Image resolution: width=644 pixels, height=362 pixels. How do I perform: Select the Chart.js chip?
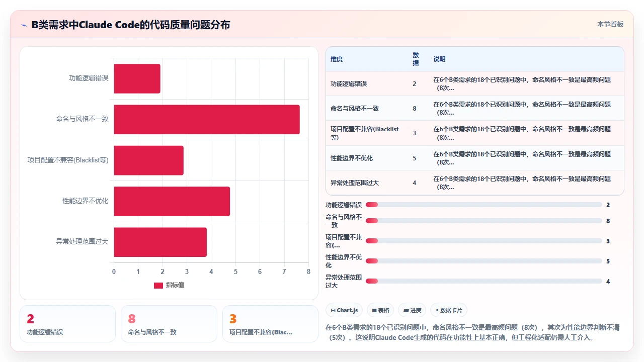(344, 310)
